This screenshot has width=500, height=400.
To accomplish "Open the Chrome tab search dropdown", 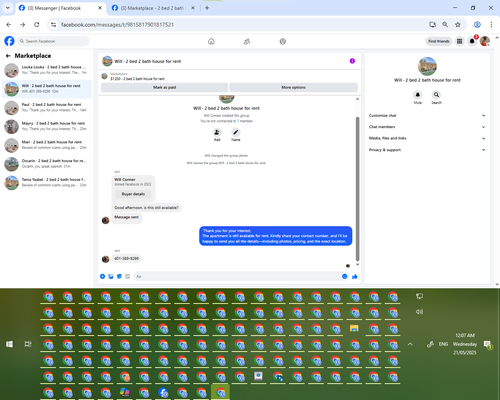I will pyautogui.click(x=8, y=8).
